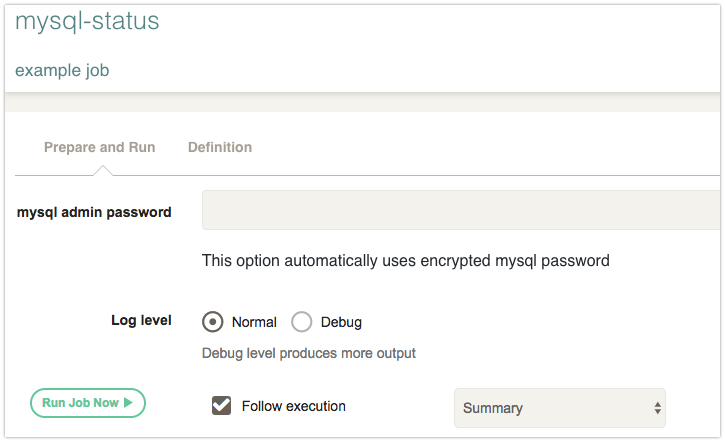Click the up-down arrows on Summary select
This screenshot has height=442, width=725.
(657, 408)
